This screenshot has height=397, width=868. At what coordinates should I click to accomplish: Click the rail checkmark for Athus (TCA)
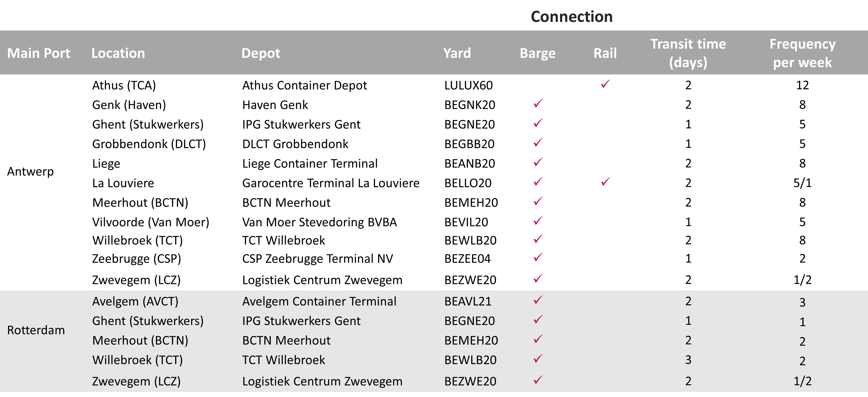pos(605,84)
